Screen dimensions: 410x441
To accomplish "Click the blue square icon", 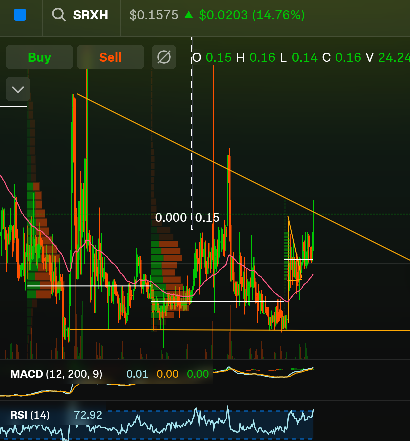I will tap(20, 15).
